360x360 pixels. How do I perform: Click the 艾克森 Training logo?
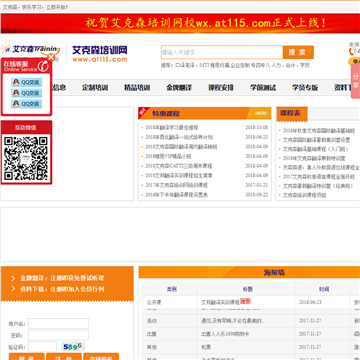(31, 50)
